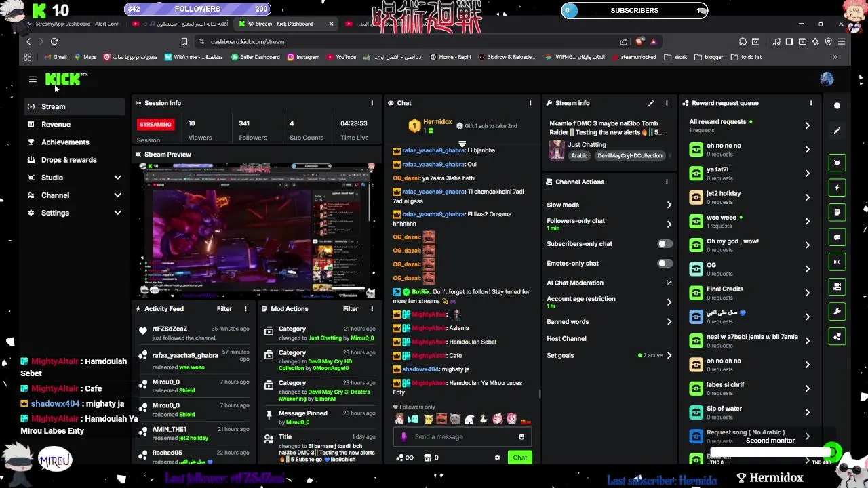Open AI Chat Moderation external link
Viewport: 868px width, 488px height.
click(x=669, y=283)
